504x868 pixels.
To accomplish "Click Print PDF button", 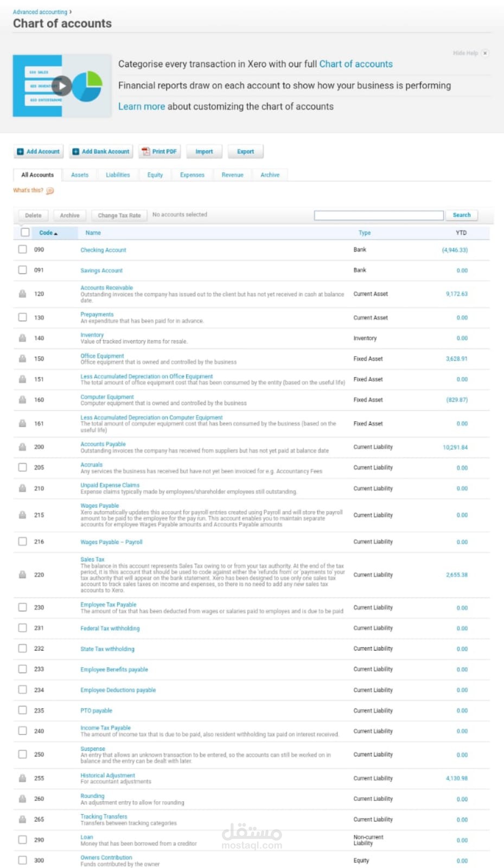I will tap(160, 151).
